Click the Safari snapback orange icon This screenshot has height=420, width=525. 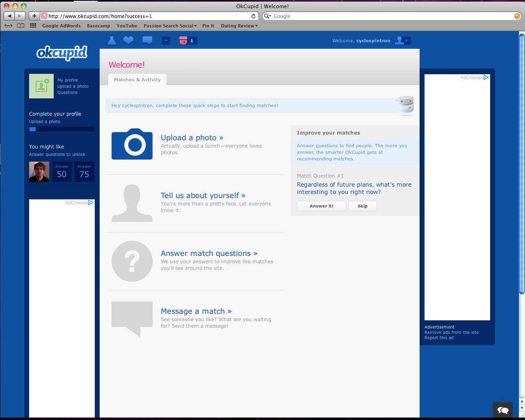coord(517,16)
